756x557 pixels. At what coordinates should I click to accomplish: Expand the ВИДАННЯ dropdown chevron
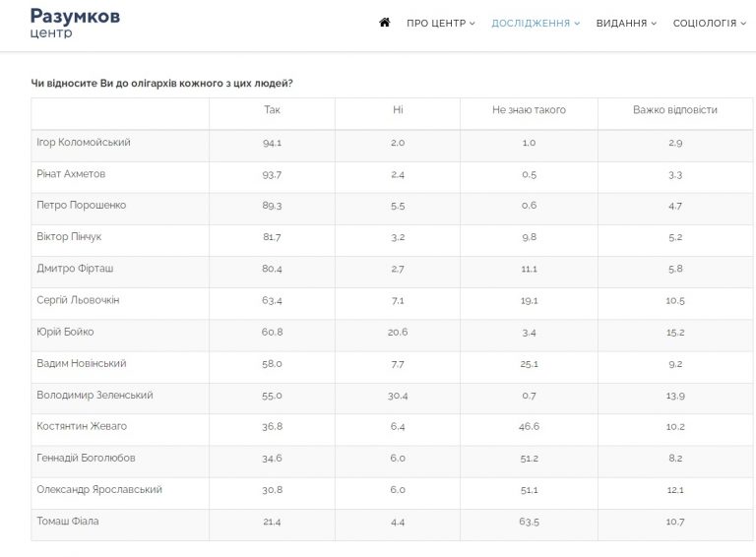655,24
